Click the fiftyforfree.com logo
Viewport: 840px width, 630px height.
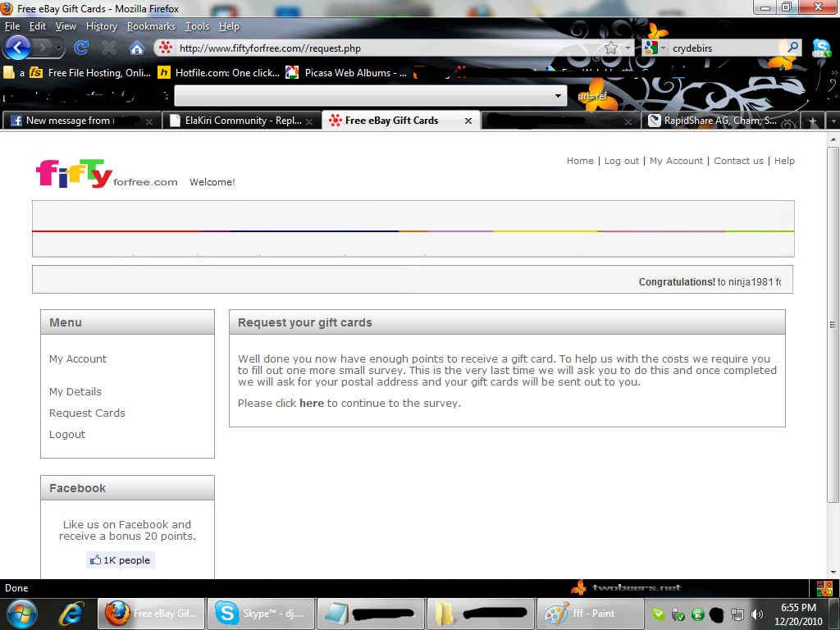pyautogui.click(x=107, y=174)
